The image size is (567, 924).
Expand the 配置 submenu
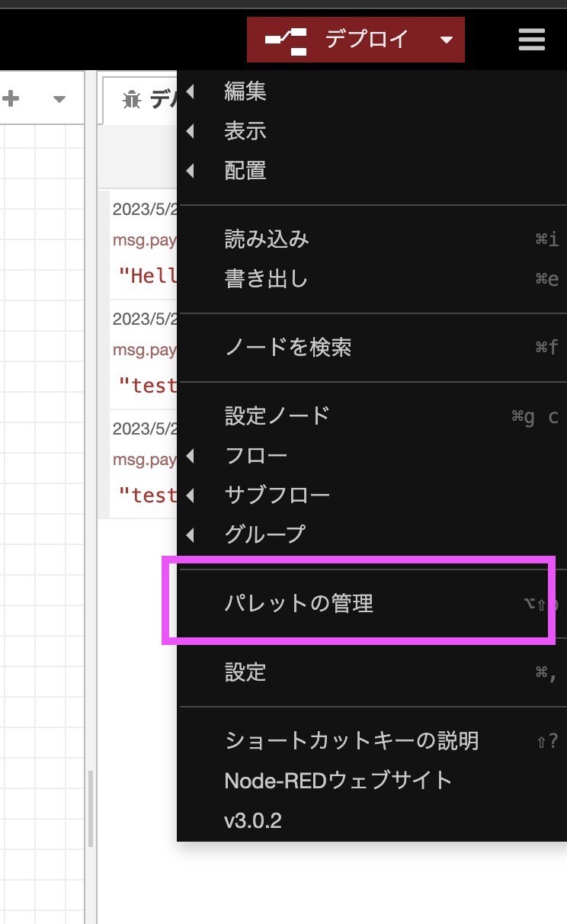coord(372,170)
